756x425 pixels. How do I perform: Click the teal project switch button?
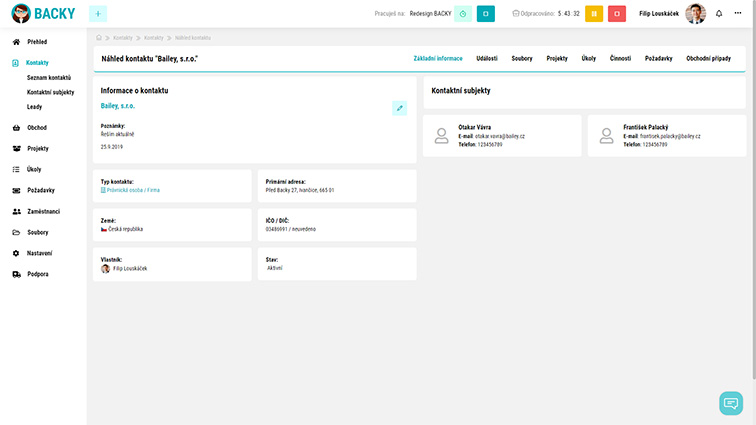click(x=486, y=13)
